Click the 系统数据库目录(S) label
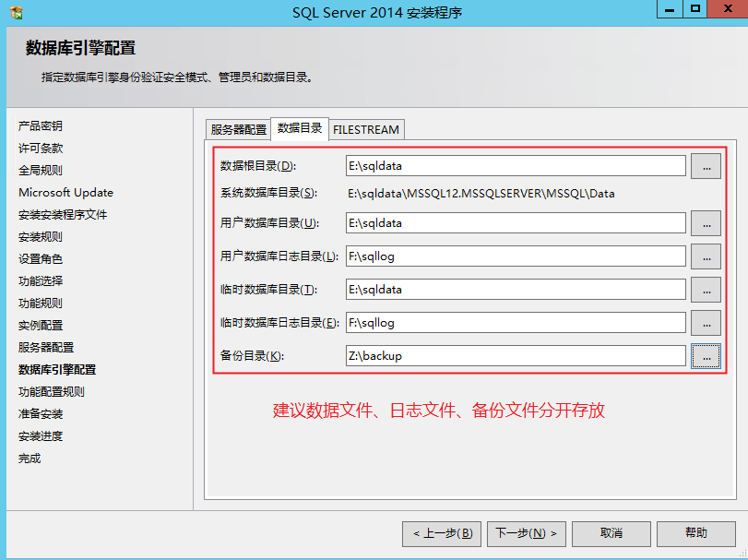The height and width of the screenshot is (560, 748). click(x=268, y=193)
